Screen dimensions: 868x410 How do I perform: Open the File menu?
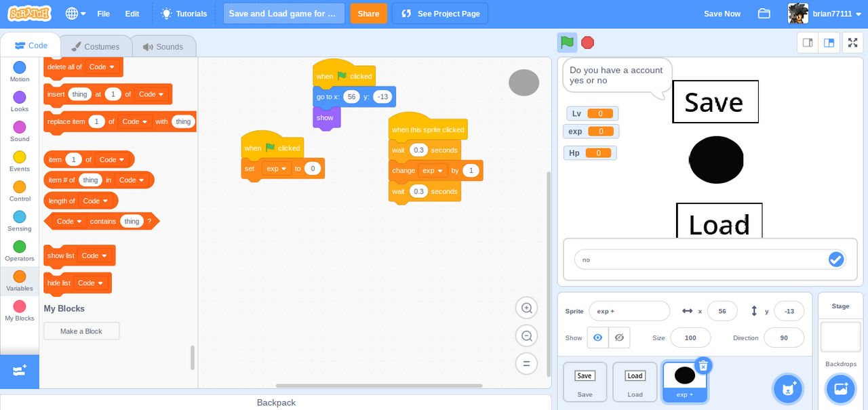click(104, 14)
